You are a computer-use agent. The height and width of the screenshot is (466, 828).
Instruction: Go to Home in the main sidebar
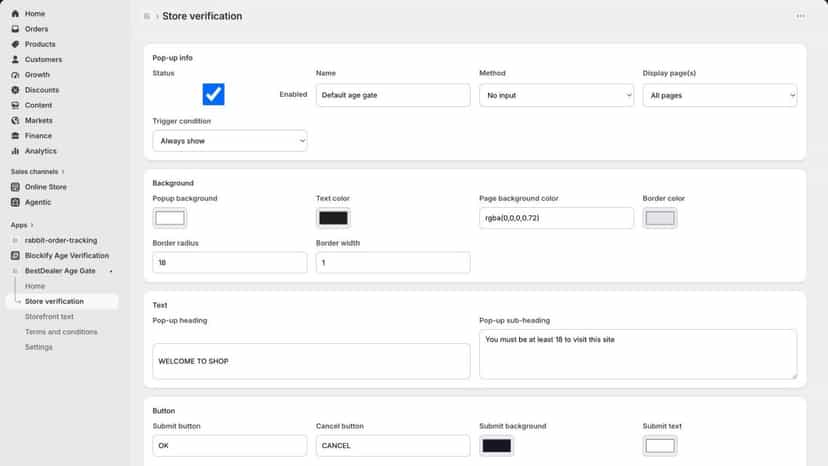pos(35,14)
